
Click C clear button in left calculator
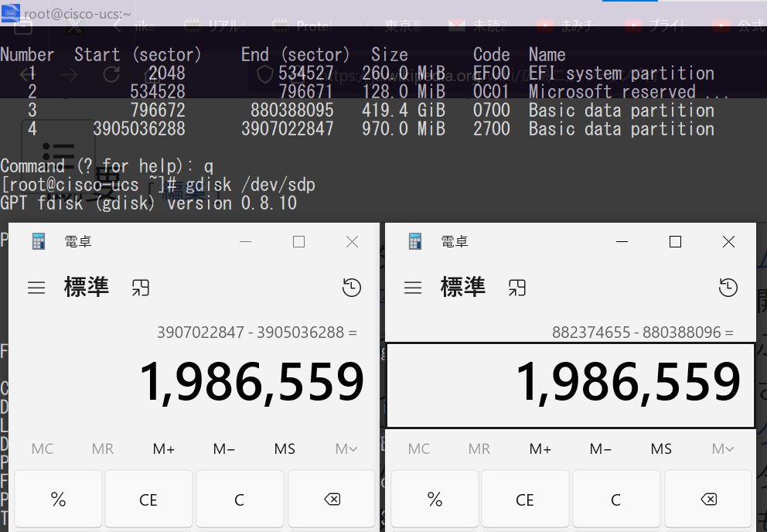pyautogui.click(x=239, y=500)
